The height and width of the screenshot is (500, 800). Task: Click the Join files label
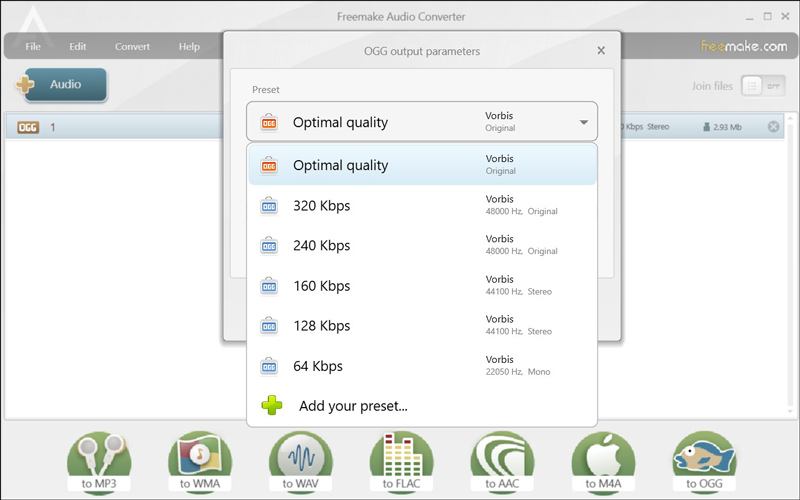[712, 86]
